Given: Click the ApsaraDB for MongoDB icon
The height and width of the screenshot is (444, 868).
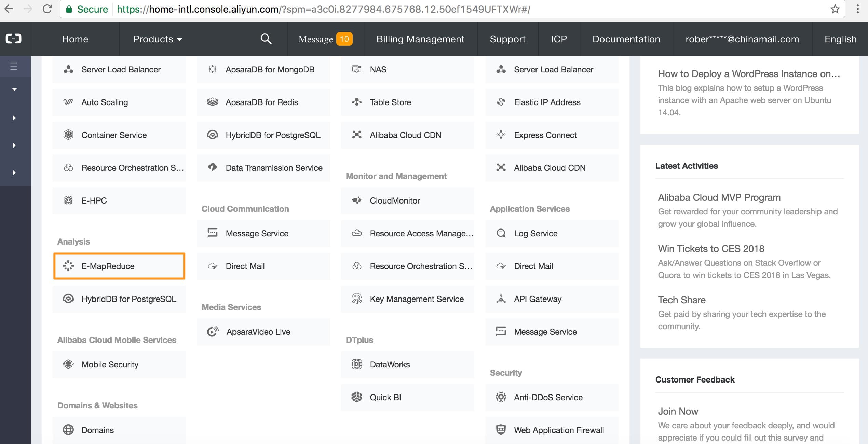Looking at the screenshot, I should (x=213, y=69).
